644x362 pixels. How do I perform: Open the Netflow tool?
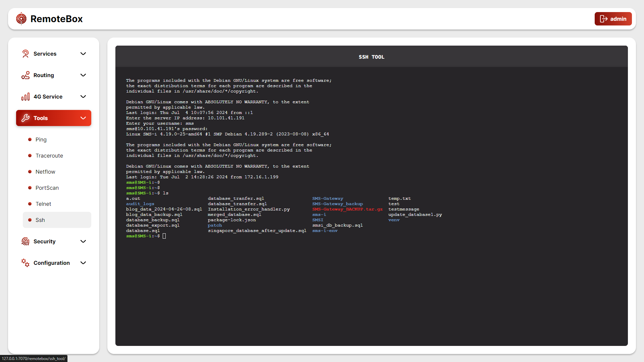[x=45, y=172]
